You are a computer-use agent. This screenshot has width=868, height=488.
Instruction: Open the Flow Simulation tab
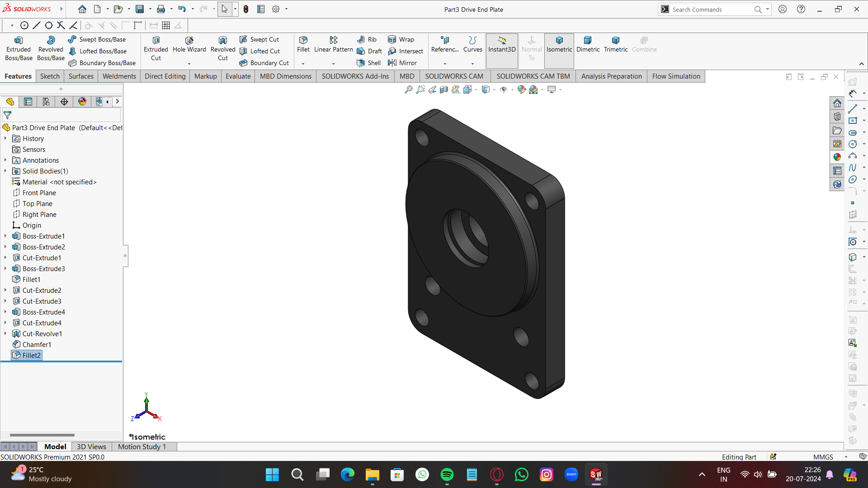click(676, 76)
